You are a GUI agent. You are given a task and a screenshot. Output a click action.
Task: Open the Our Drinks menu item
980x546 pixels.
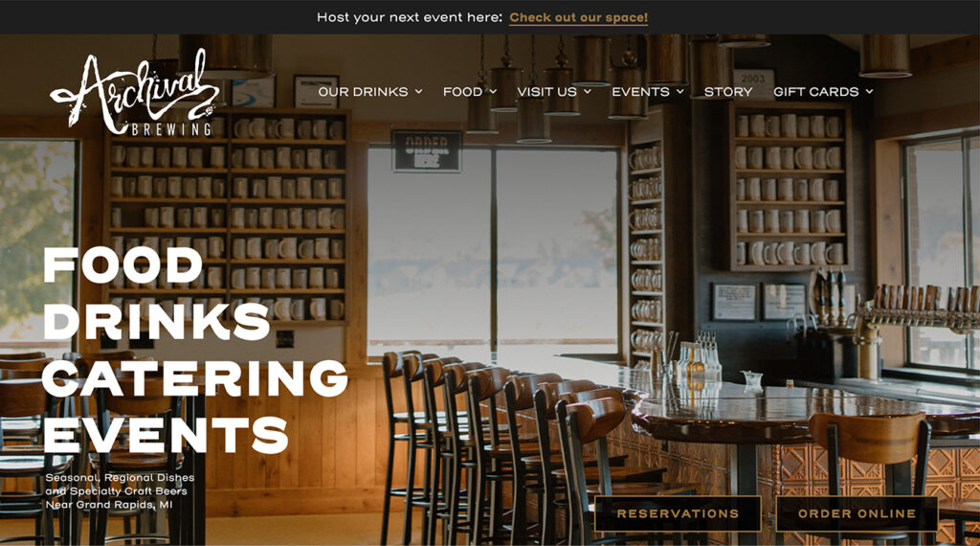(363, 92)
